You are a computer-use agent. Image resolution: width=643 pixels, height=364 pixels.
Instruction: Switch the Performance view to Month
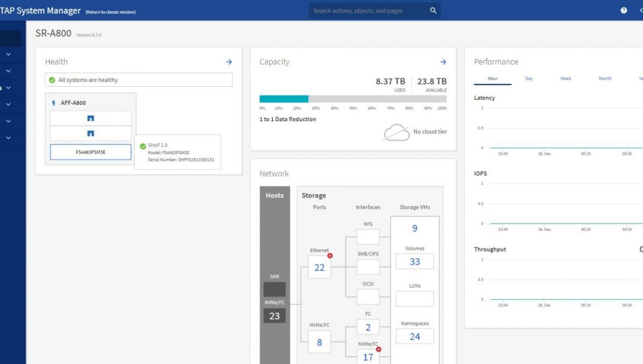[x=605, y=79]
